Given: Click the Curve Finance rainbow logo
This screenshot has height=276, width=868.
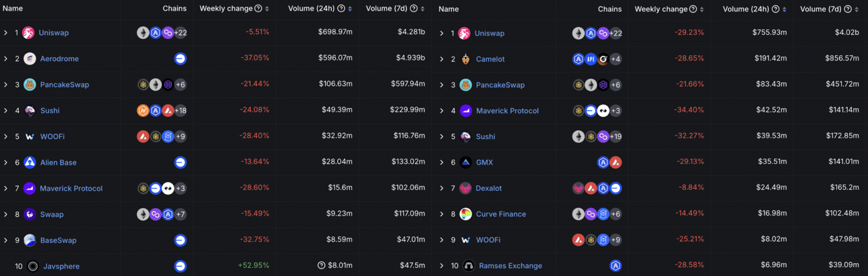Looking at the screenshot, I should point(466,214).
